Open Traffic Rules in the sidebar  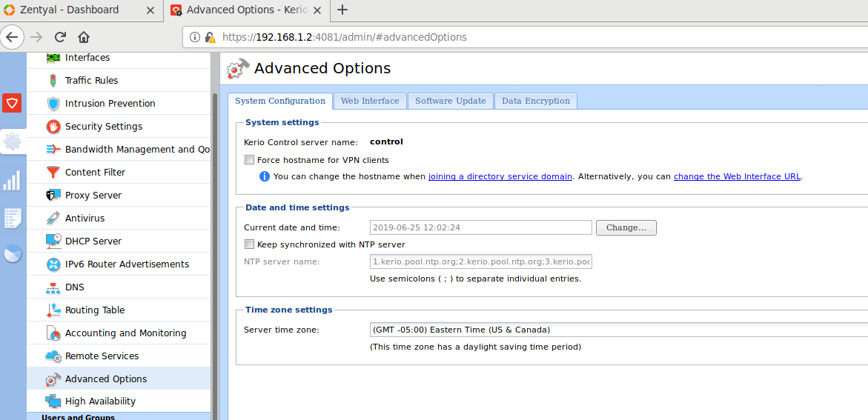point(119,80)
